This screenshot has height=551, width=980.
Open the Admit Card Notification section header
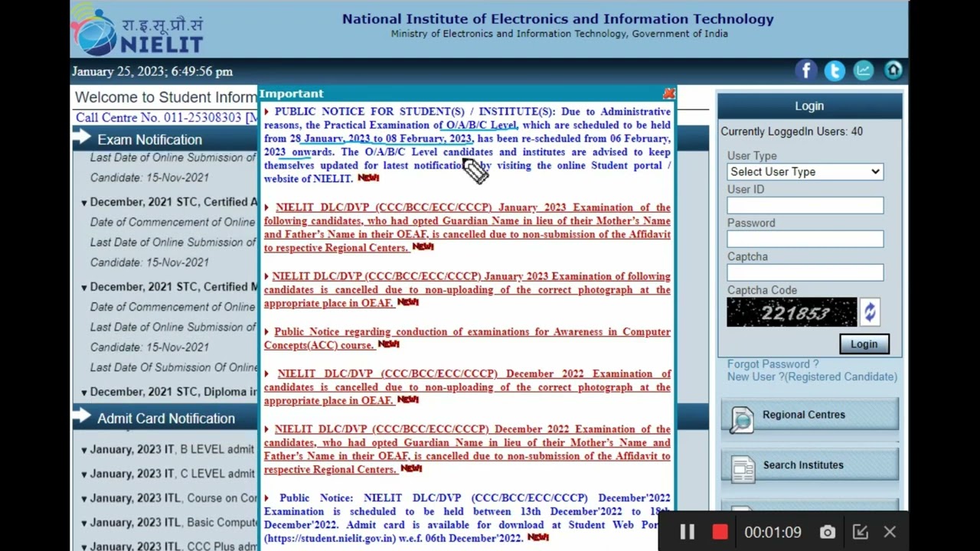click(x=166, y=419)
